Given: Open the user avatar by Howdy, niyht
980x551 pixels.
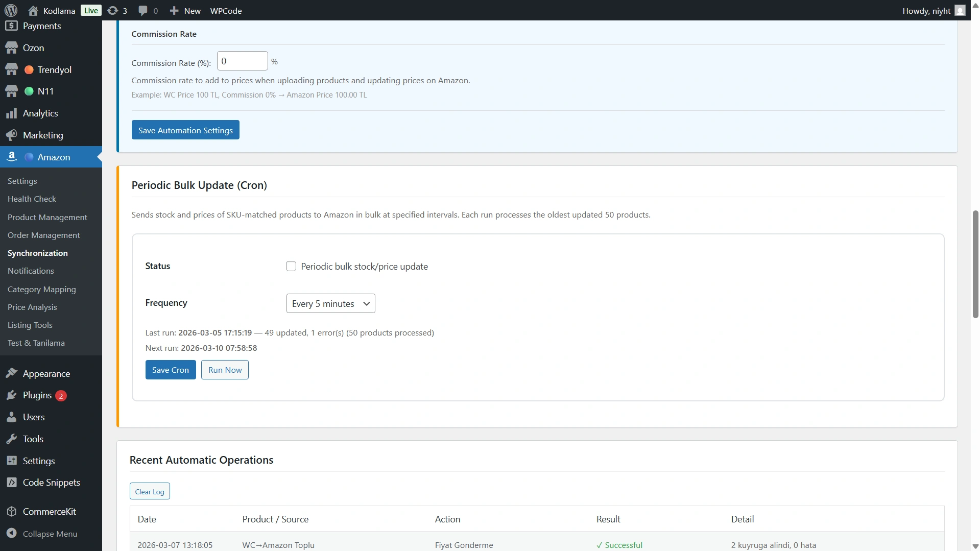Looking at the screenshot, I should tap(960, 10).
